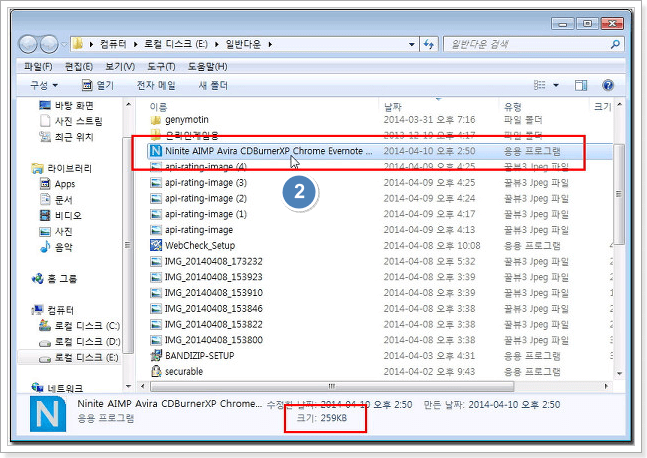Select 네트워크 in navigation pane

point(57,388)
